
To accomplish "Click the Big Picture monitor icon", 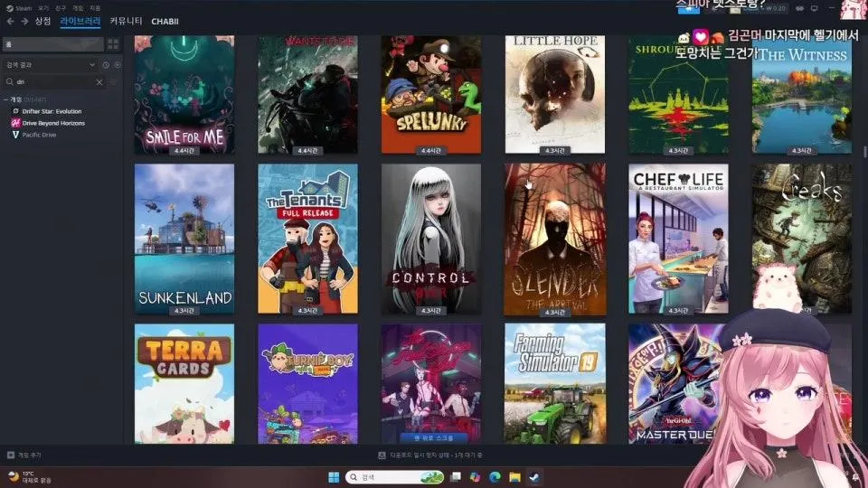I will click(815, 8).
